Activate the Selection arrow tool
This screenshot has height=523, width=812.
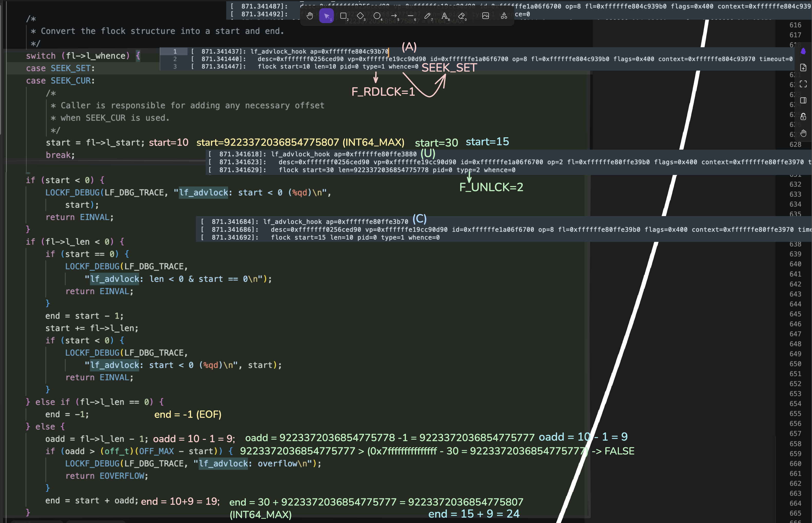tap(326, 16)
